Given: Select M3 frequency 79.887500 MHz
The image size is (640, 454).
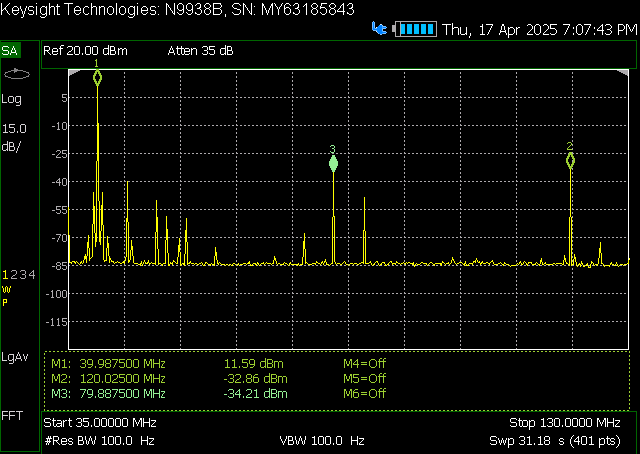Looking at the screenshot, I should pos(122,394).
